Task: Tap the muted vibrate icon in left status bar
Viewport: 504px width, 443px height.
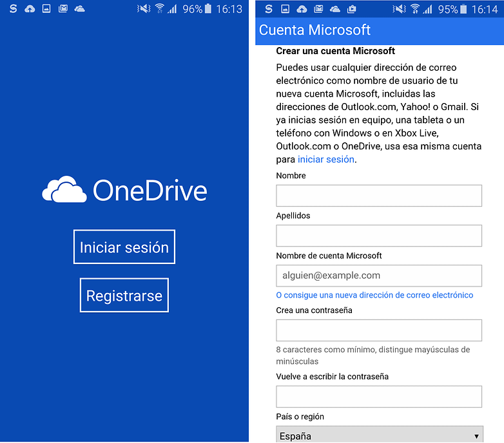Action: [x=144, y=8]
